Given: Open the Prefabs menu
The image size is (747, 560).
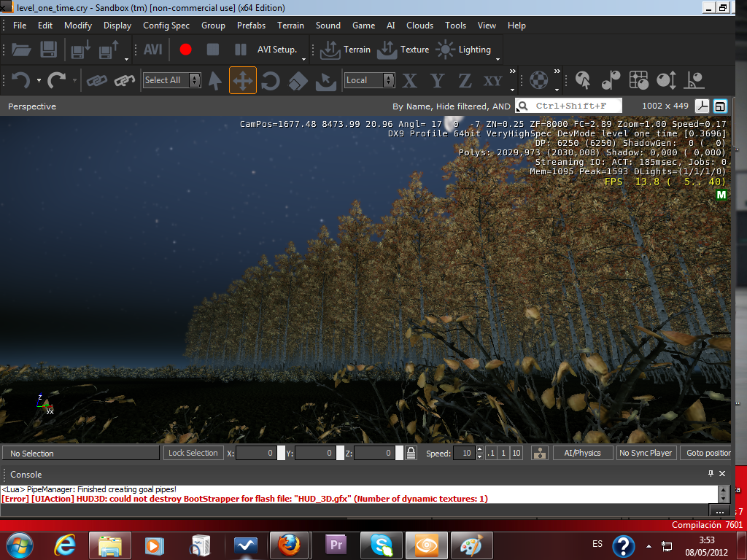Looking at the screenshot, I should 251,26.
